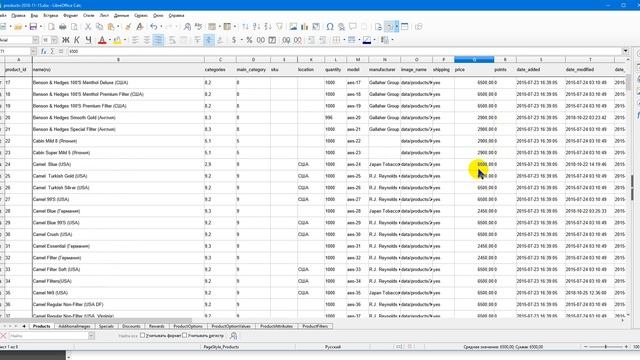The height and width of the screenshot is (360, 640).
Task: Toggle Italic (К) formatting
Action: point(77,40)
